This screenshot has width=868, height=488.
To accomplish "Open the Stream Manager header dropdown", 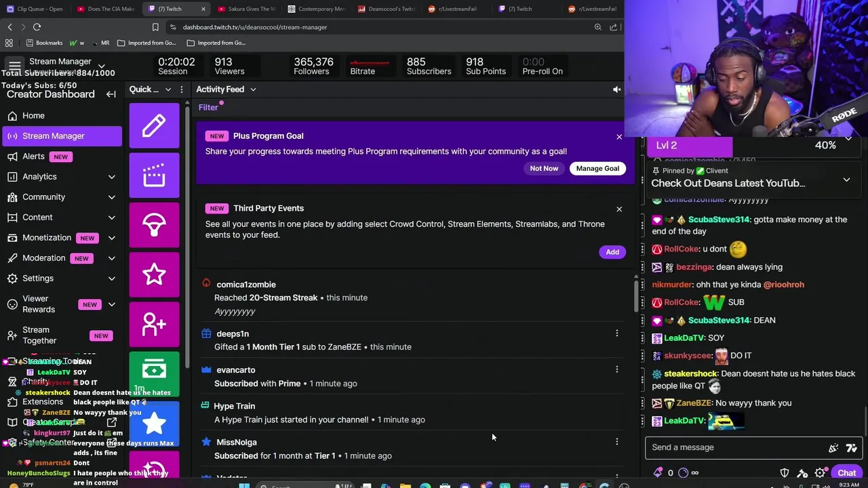I will (x=101, y=67).
